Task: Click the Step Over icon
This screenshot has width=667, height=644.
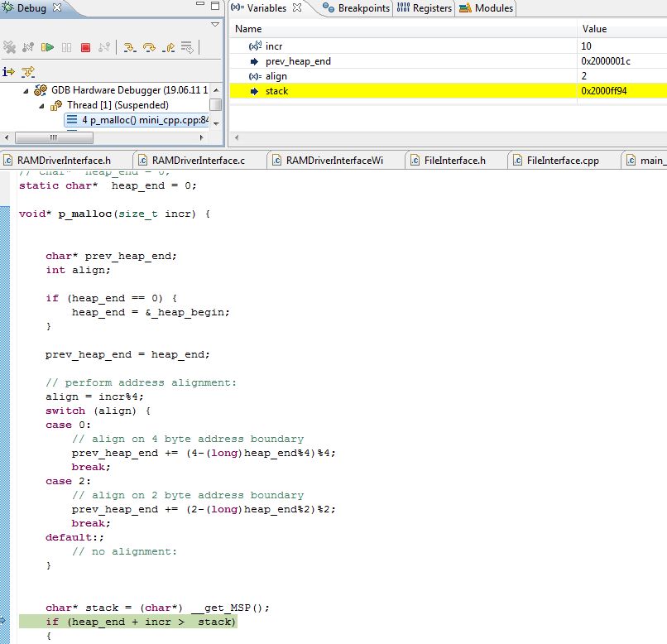Action: point(149,48)
